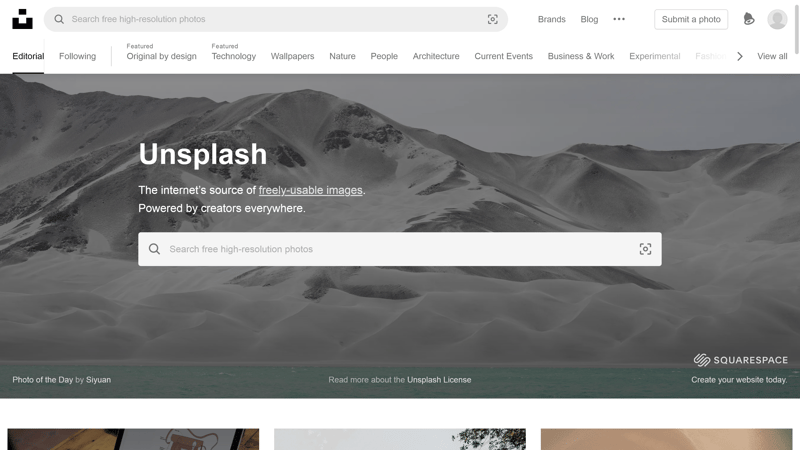The height and width of the screenshot is (450, 800).
Task: Open the notifications bell
Action: pos(748,19)
